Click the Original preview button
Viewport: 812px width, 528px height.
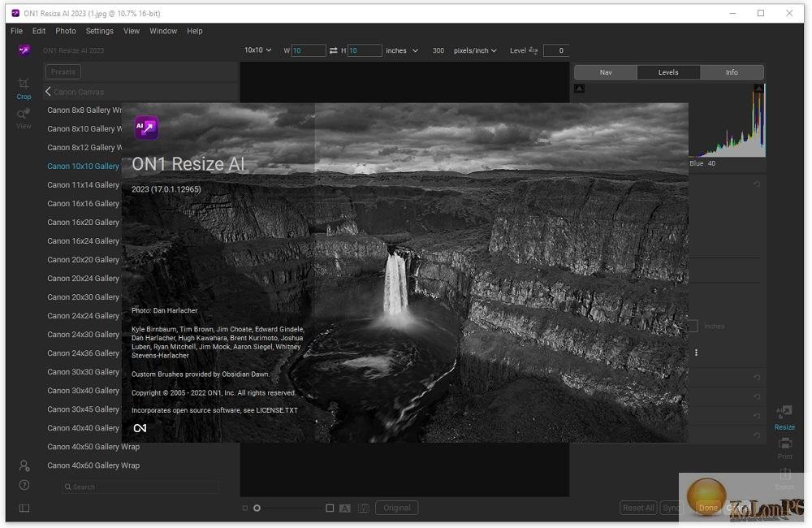coord(397,508)
